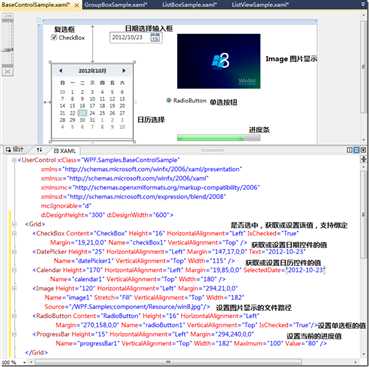Click the Name="calendar1" attribute
This screenshot has height=367, width=369.
point(78,279)
